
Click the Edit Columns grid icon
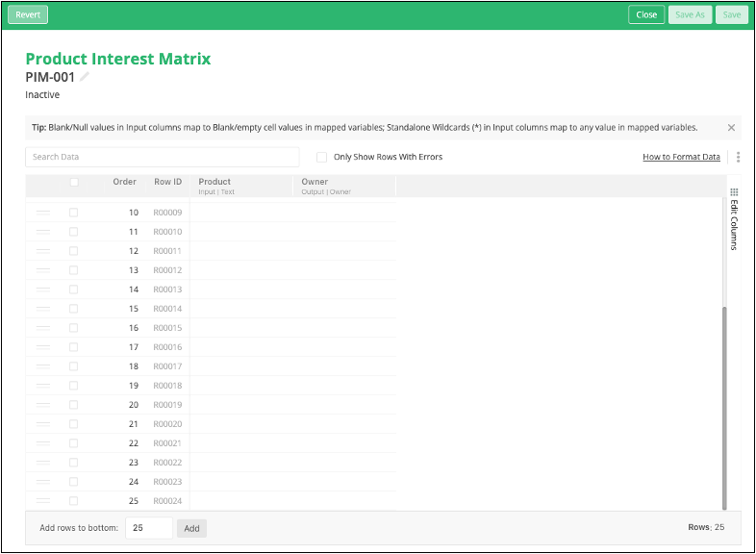[734, 192]
